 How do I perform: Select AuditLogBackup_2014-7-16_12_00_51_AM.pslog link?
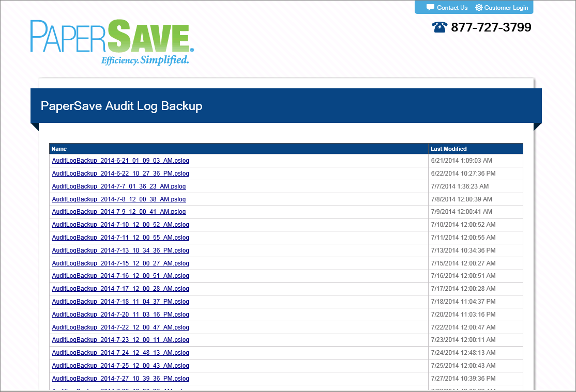(120, 275)
